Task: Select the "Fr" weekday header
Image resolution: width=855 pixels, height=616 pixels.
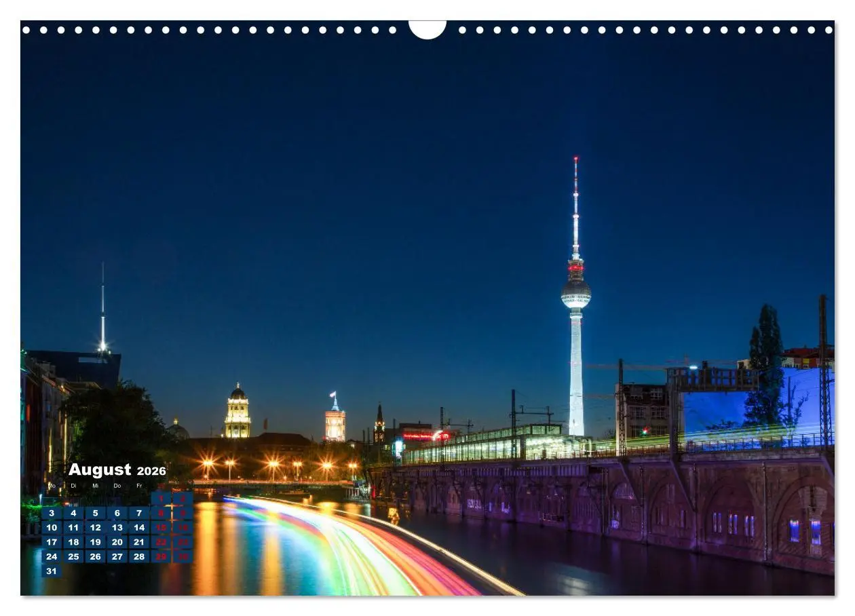Action: point(139,486)
